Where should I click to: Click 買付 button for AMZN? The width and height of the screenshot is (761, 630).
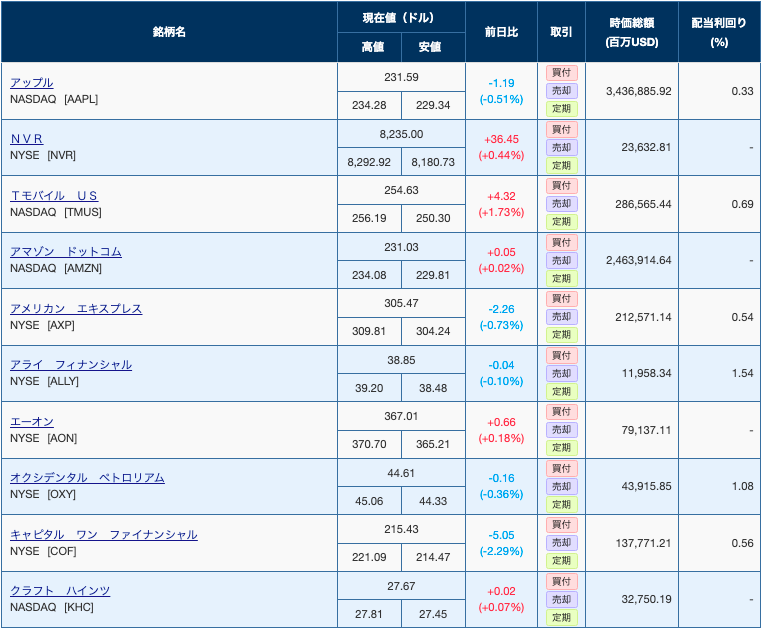coord(562,243)
